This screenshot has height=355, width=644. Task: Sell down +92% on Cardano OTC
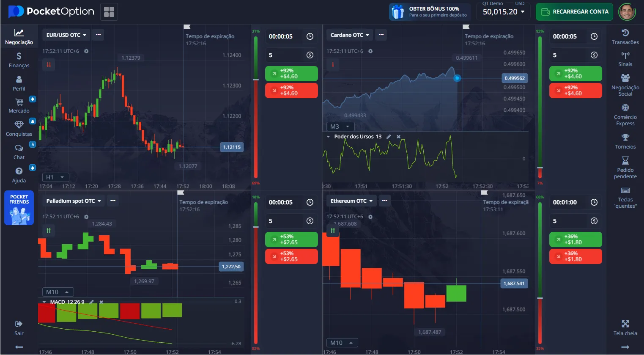click(x=575, y=91)
